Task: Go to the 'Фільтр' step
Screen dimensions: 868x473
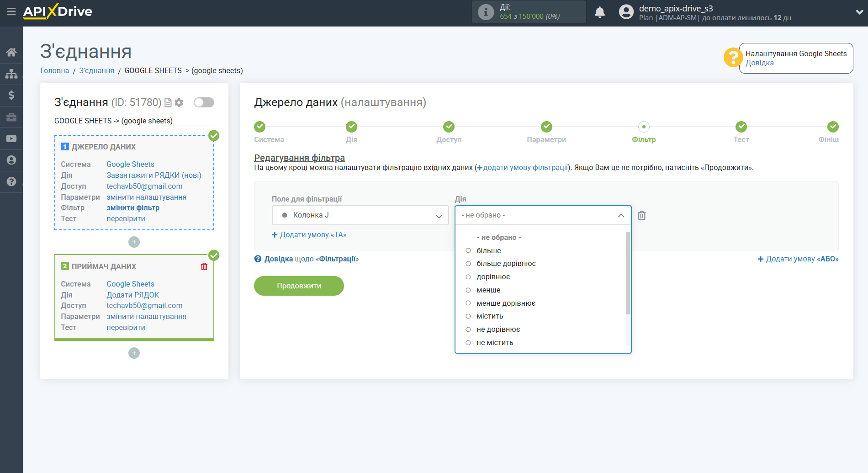Action: click(x=644, y=127)
